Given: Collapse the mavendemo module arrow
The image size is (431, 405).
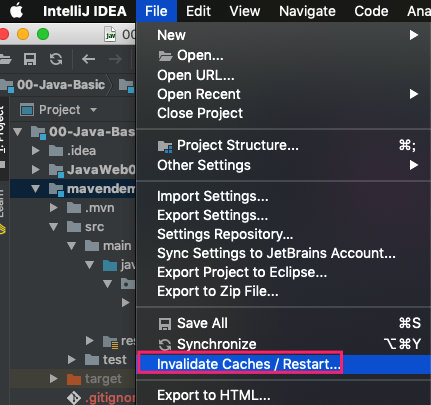Looking at the screenshot, I should 36,189.
